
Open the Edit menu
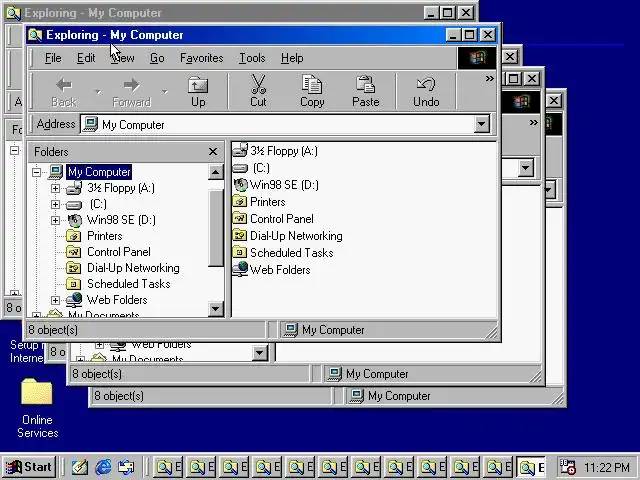[86, 58]
